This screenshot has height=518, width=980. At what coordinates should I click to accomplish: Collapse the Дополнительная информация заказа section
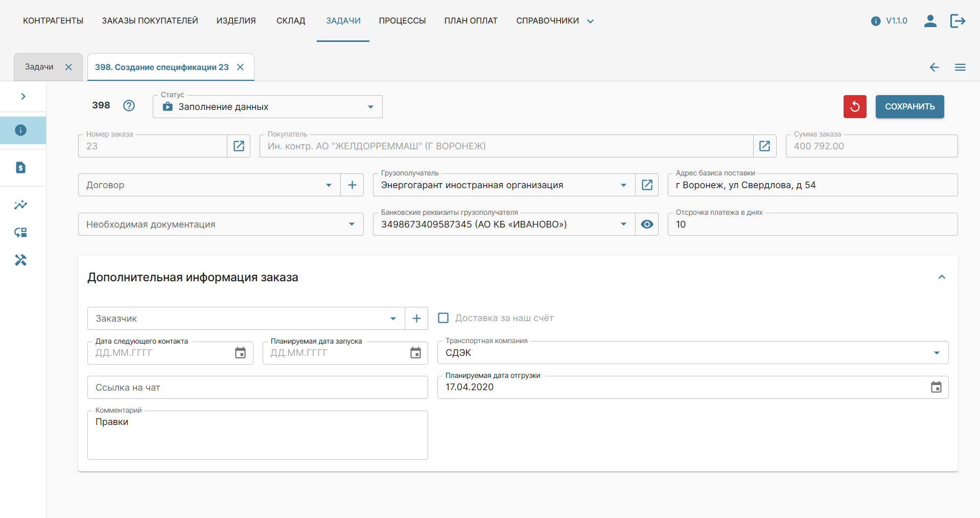click(x=942, y=277)
